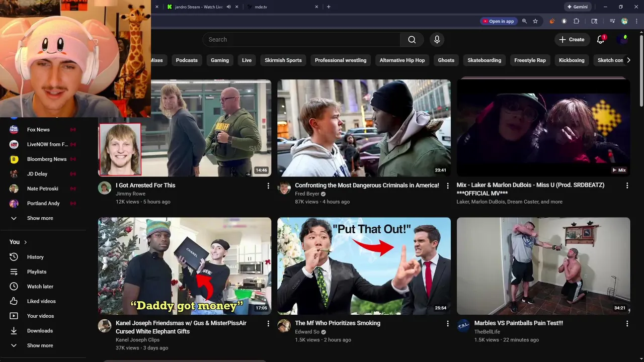Close the mde.tv tab
Viewport: 644px width, 362px height.
(x=316, y=7)
